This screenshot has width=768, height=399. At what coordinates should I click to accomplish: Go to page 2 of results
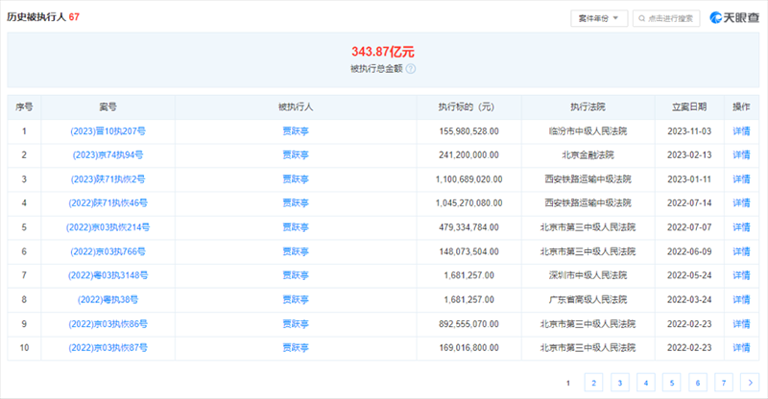tap(594, 383)
